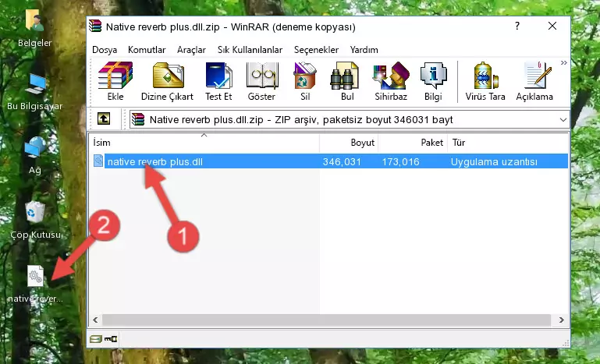Click the archive icon in address bar
The width and height of the screenshot is (600, 364).
pos(138,119)
